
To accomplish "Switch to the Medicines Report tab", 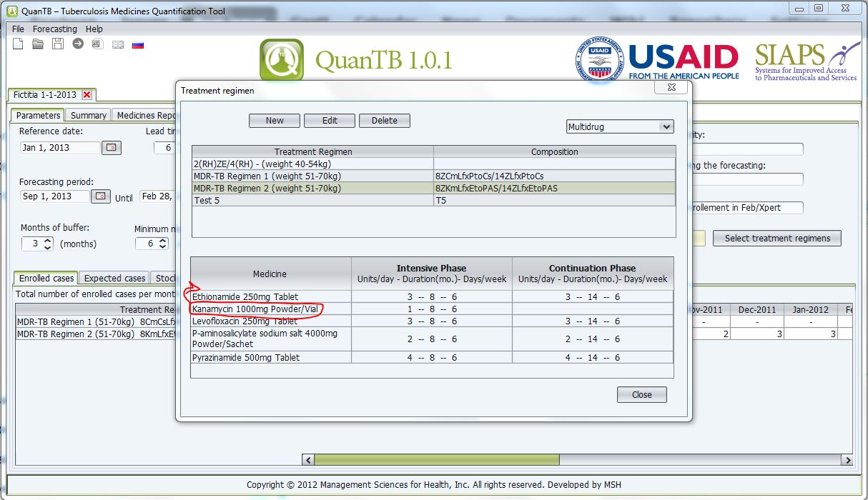I will (x=145, y=115).
